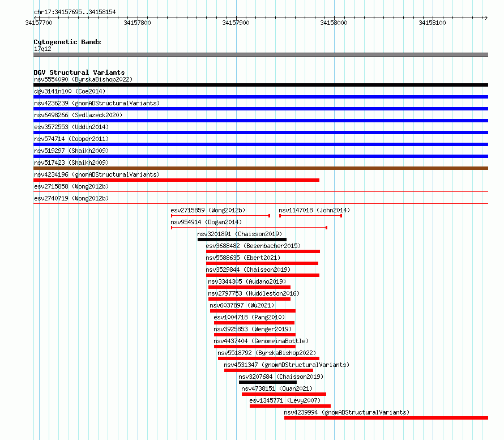The width and height of the screenshot is (504, 440).
Task: Open nsv6037897 (Wu2021) label
Action: click(x=242, y=305)
